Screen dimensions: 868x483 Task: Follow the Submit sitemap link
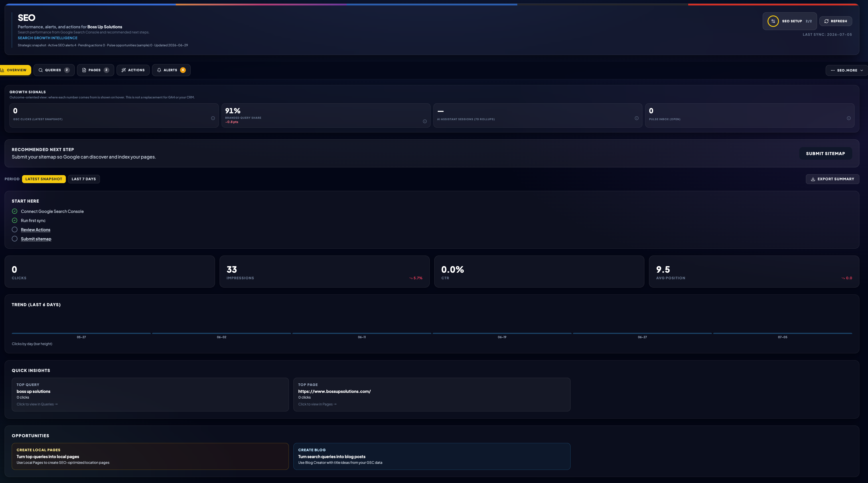pyautogui.click(x=36, y=239)
